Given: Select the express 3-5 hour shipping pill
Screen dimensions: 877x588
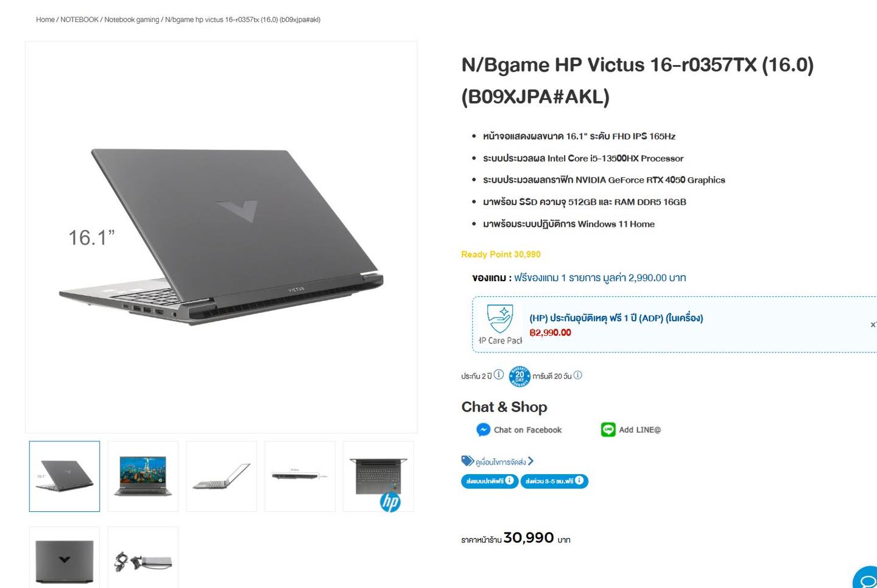Looking at the screenshot, I should [554, 481].
